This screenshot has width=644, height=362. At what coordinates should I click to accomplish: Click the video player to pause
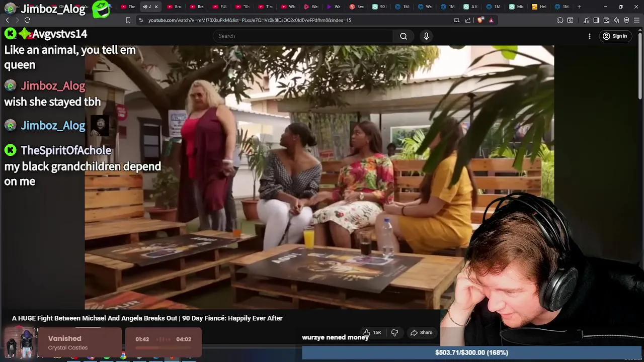(x=319, y=177)
